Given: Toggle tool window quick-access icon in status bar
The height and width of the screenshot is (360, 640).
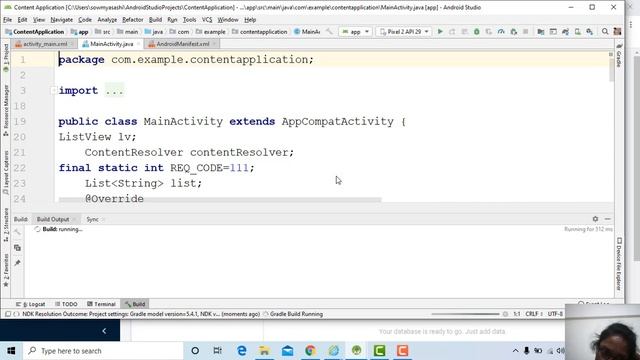Looking at the screenshot, I should click(8, 314).
